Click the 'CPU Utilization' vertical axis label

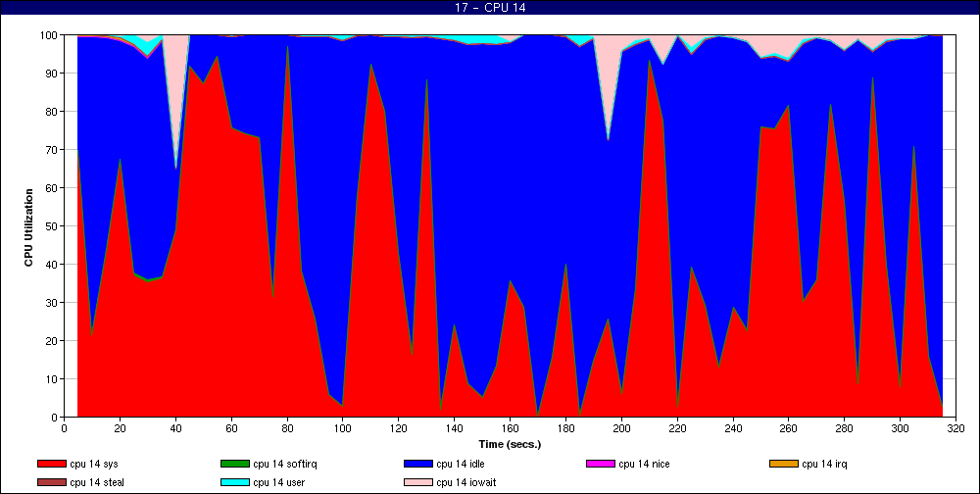pyautogui.click(x=28, y=227)
